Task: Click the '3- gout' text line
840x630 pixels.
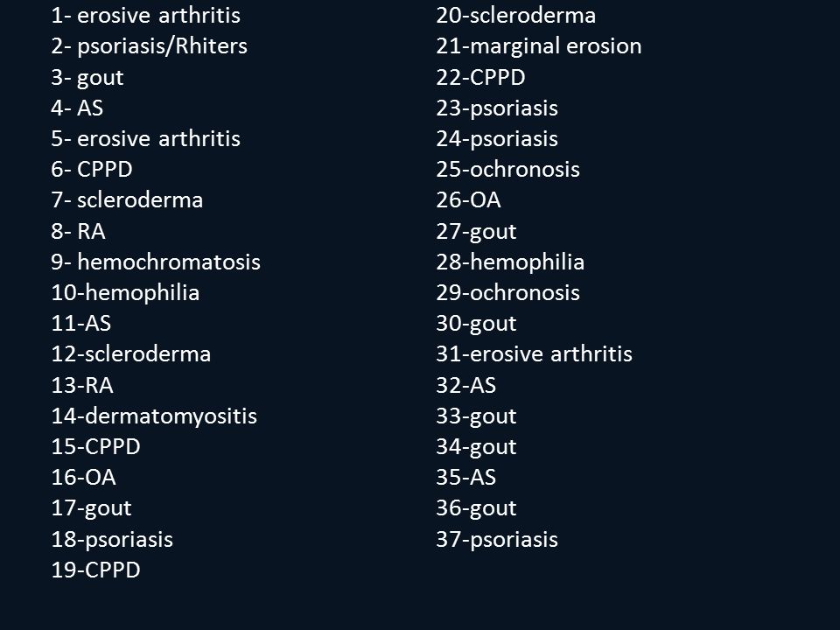Action: (x=87, y=77)
